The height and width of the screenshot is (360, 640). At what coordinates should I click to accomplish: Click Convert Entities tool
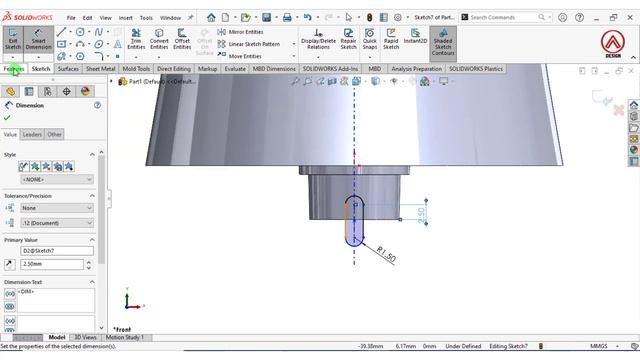tap(159, 39)
